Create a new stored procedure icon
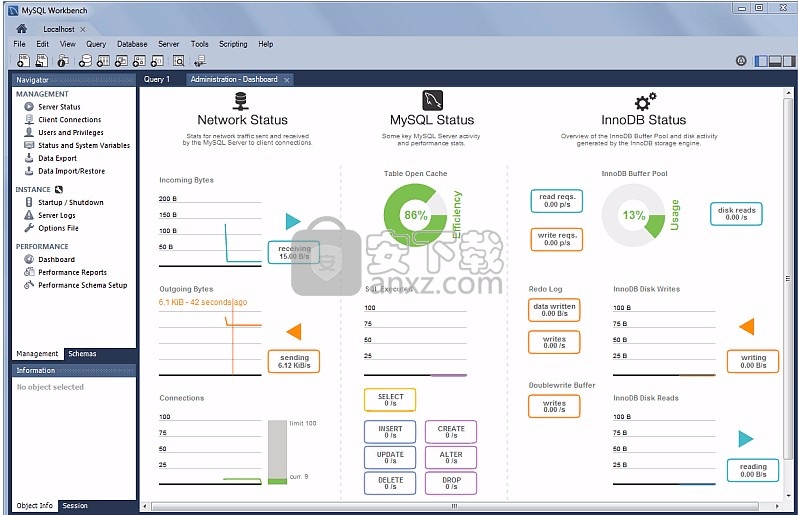 pos(139,61)
